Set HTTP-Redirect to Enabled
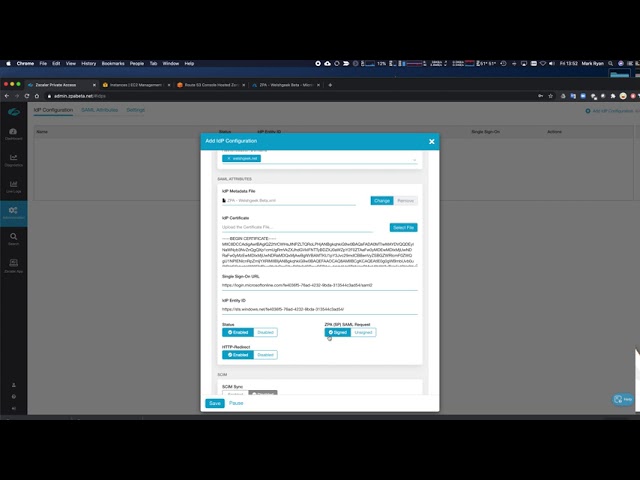Viewport: 640px width, 480px height. click(238, 355)
